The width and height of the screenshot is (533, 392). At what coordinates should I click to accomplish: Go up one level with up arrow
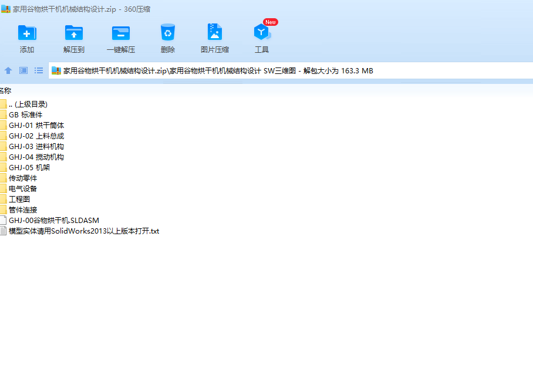tap(8, 70)
